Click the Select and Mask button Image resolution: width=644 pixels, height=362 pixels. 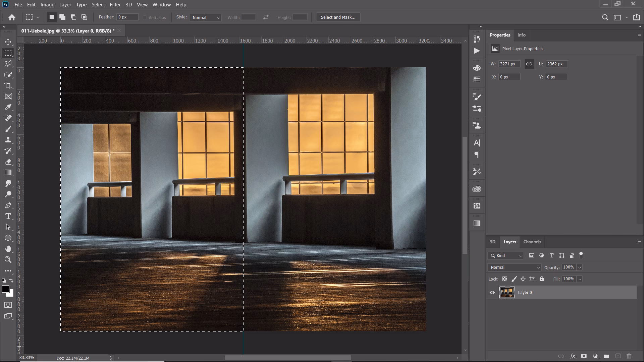point(338,17)
